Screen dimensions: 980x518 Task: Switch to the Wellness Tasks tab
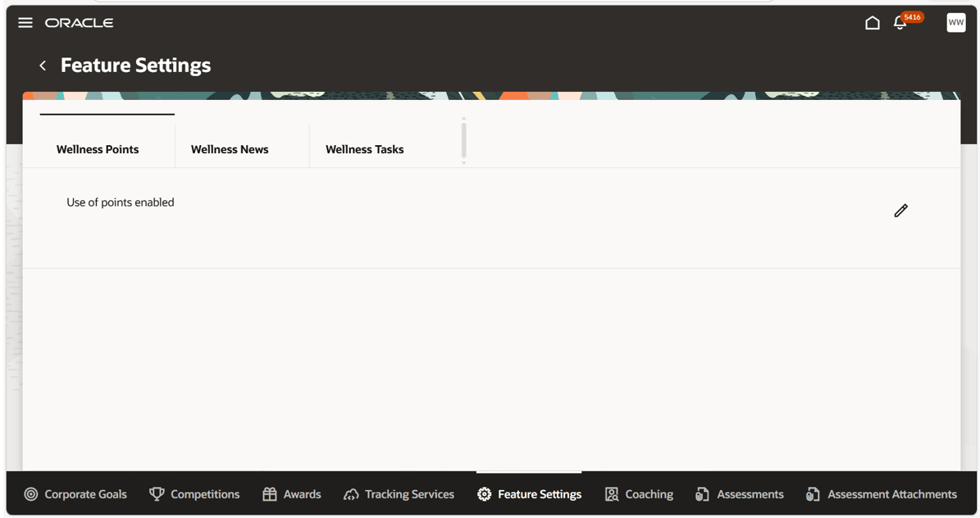pyautogui.click(x=364, y=149)
